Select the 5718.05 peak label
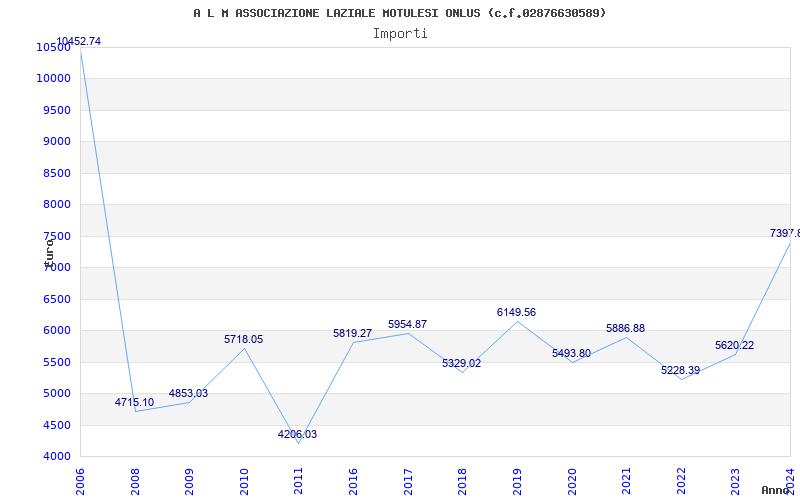The height and width of the screenshot is (500, 800). pos(243,340)
